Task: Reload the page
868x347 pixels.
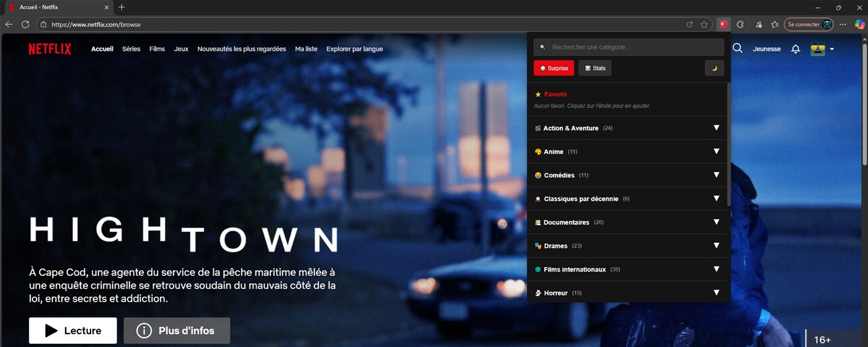Action: [25, 24]
